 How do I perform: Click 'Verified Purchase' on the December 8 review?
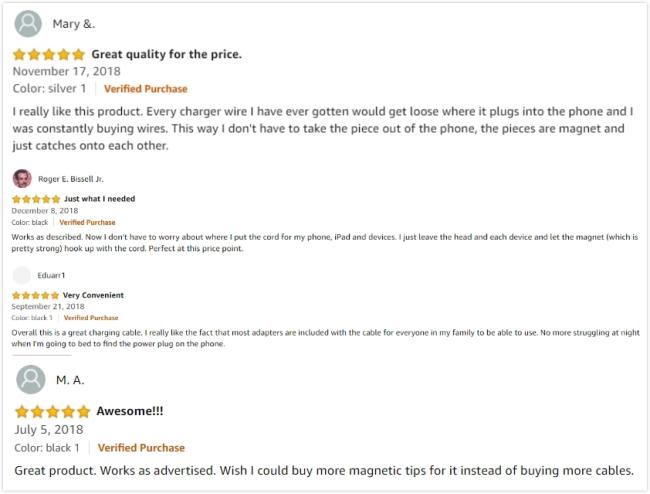87,223
